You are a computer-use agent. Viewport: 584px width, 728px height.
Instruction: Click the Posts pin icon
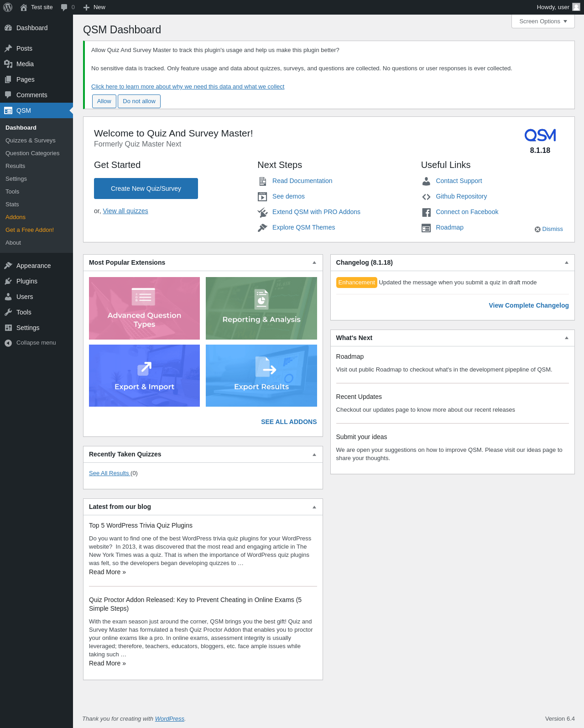[8, 48]
